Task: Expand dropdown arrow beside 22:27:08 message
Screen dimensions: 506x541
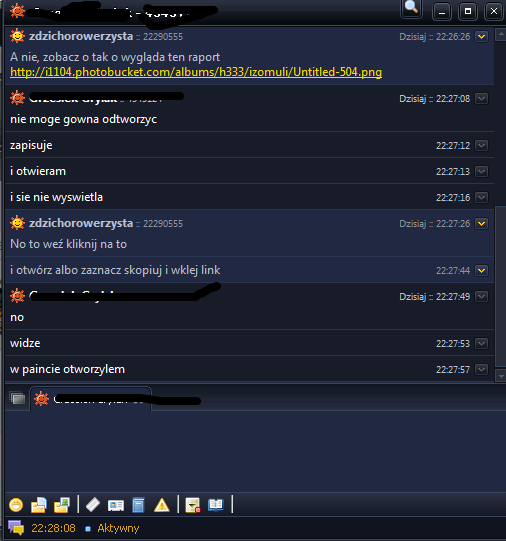Action: pos(481,99)
